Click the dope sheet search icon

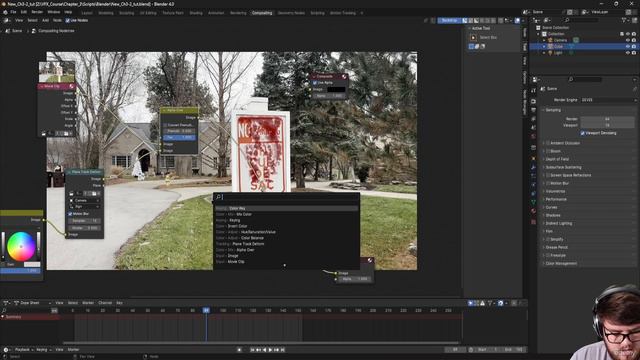pos(4,311)
